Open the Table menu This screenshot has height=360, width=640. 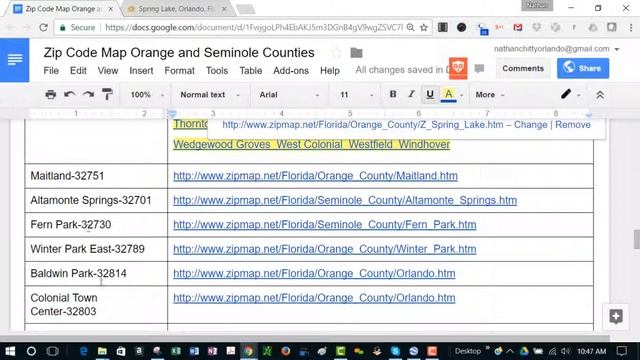[251, 71]
